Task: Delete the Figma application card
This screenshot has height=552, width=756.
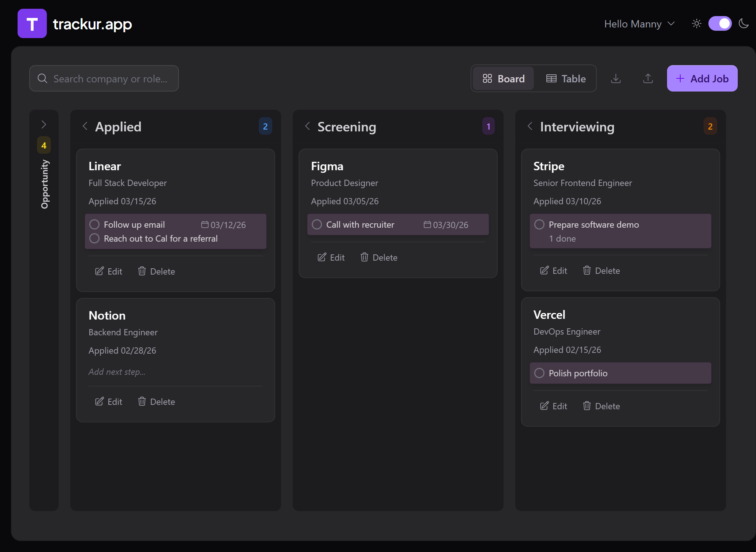Action: [379, 257]
